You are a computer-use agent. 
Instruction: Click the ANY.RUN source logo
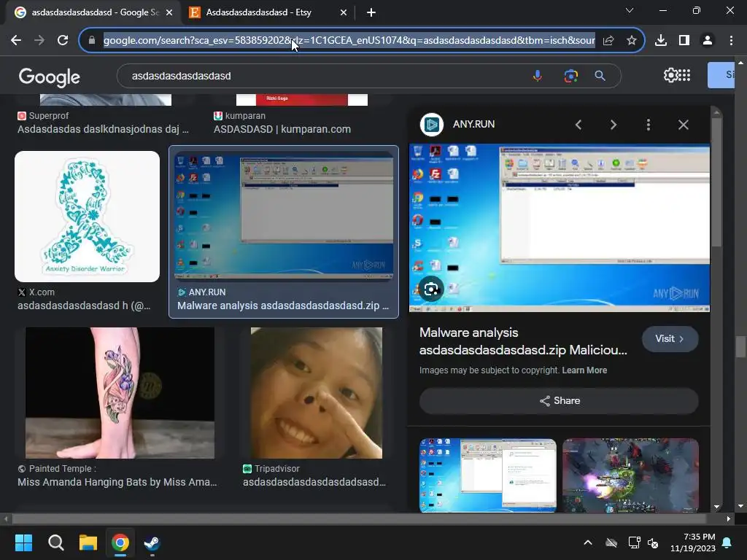pos(432,125)
